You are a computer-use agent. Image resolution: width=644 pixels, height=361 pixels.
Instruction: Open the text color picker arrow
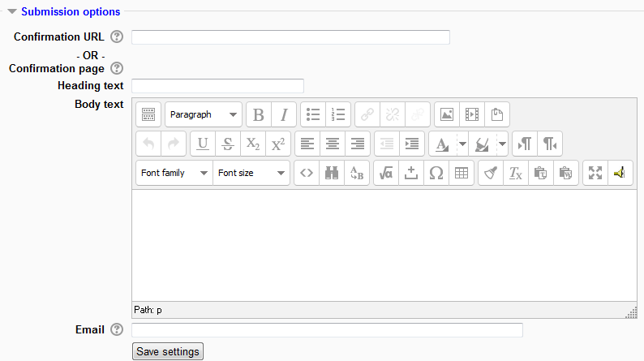462,144
